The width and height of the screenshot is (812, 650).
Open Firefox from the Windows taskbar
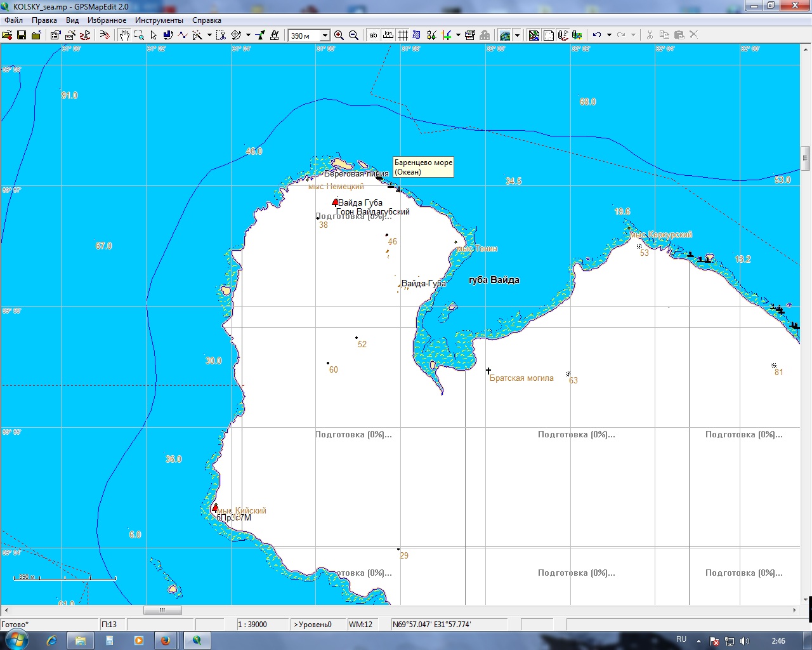165,640
